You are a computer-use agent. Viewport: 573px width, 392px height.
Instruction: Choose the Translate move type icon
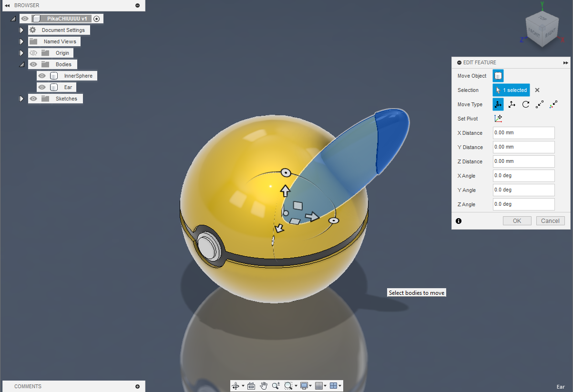(x=512, y=104)
